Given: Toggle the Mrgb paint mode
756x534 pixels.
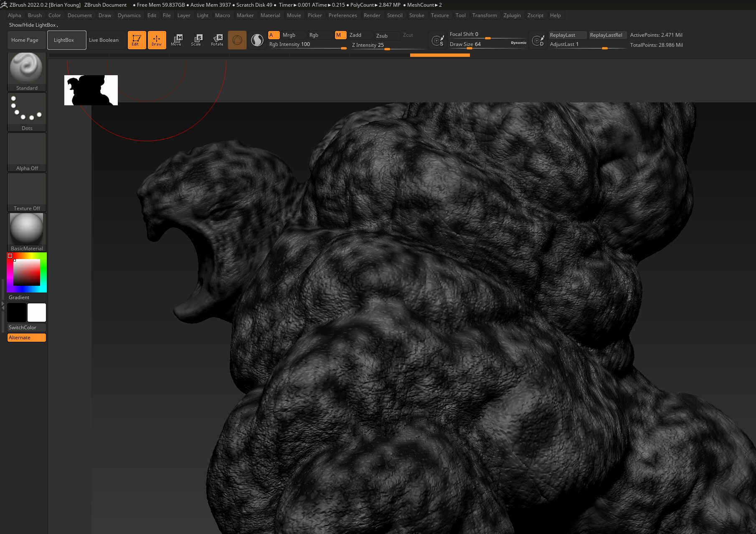Looking at the screenshot, I should click(289, 35).
